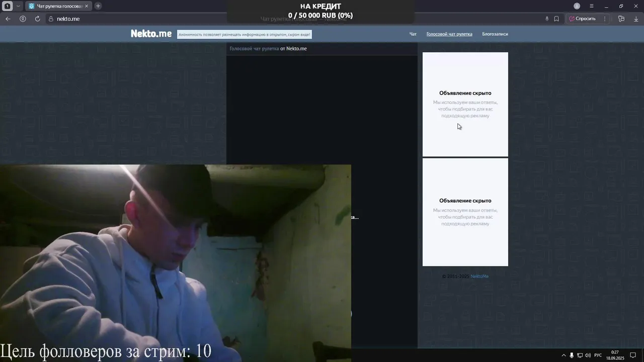Click the lower Объявление скрыто ad block
This screenshot has width=644, height=362.
click(x=465, y=212)
